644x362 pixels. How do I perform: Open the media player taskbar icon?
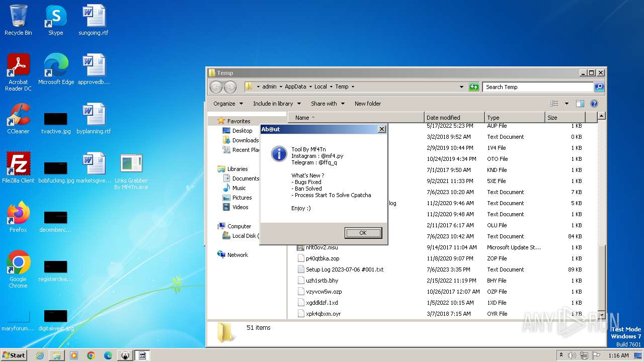tap(74, 355)
